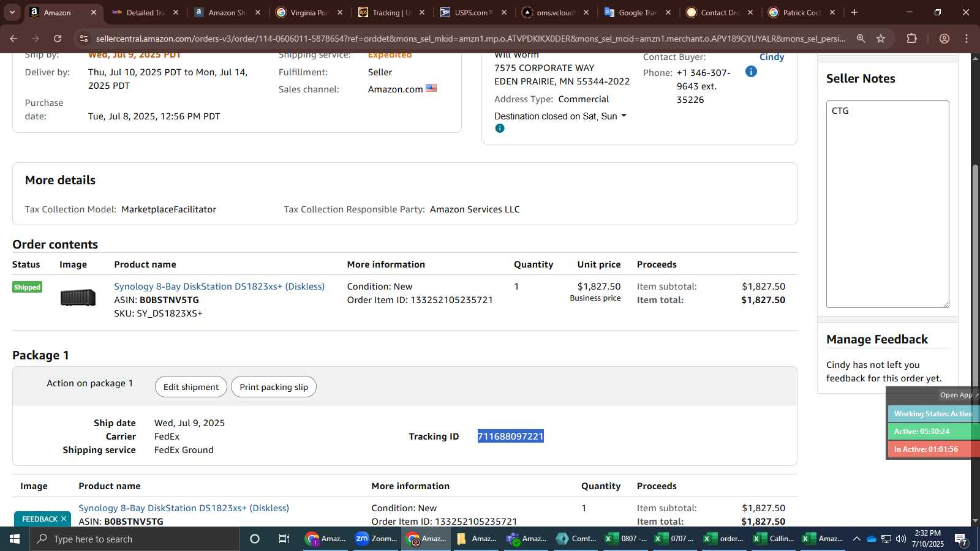Click the Open App overlay button
The height and width of the screenshot is (551, 980).
[x=959, y=395]
